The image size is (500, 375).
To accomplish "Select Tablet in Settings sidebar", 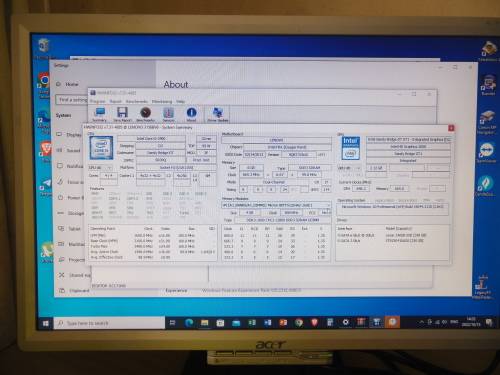I will coord(70,229).
